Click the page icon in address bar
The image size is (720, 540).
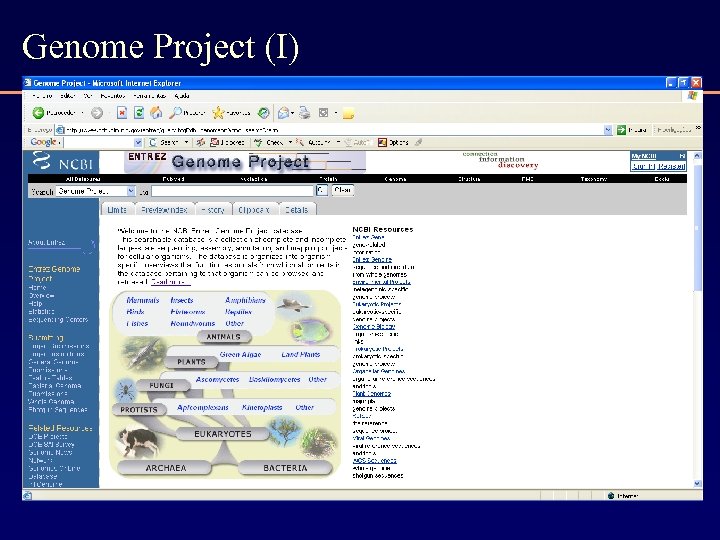(60, 130)
